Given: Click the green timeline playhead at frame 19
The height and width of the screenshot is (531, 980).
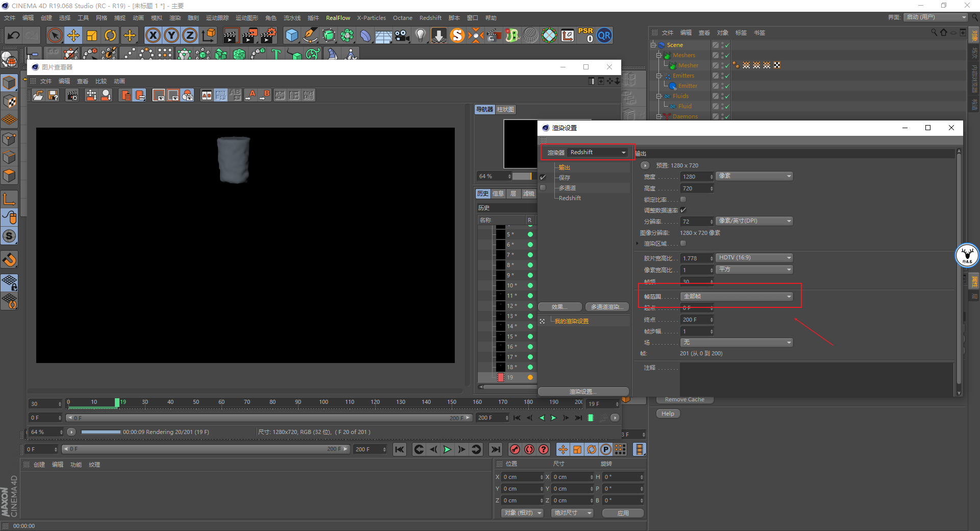Looking at the screenshot, I should click(x=117, y=403).
